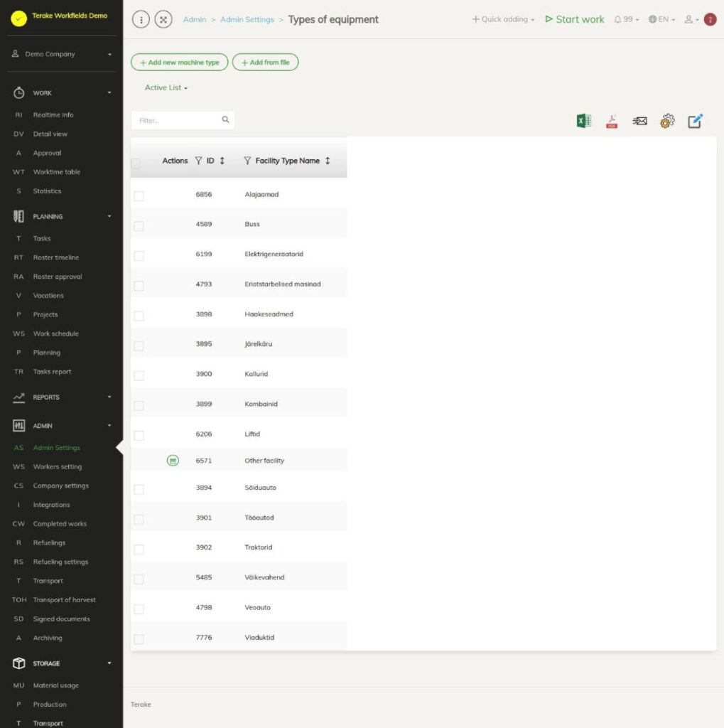Navigate to Roster timeline
Screen dimensions: 724x728
[55, 257]
